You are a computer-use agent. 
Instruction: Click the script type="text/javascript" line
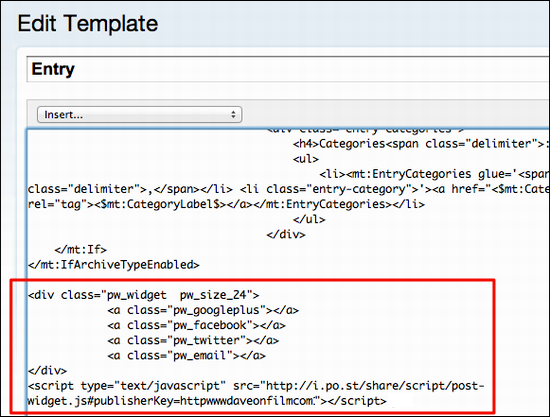pyautogui.click(x=256, y=386)
